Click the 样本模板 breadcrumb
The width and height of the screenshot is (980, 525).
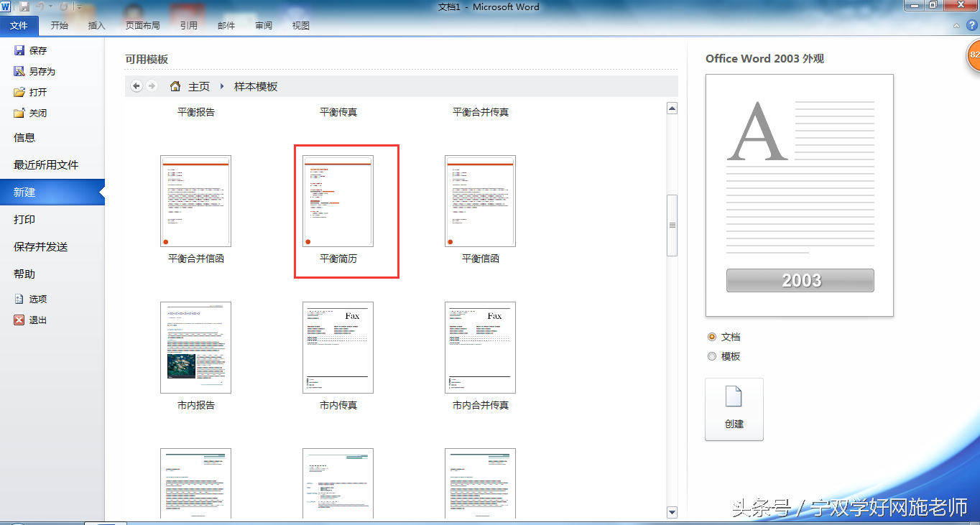pos(256,87)
